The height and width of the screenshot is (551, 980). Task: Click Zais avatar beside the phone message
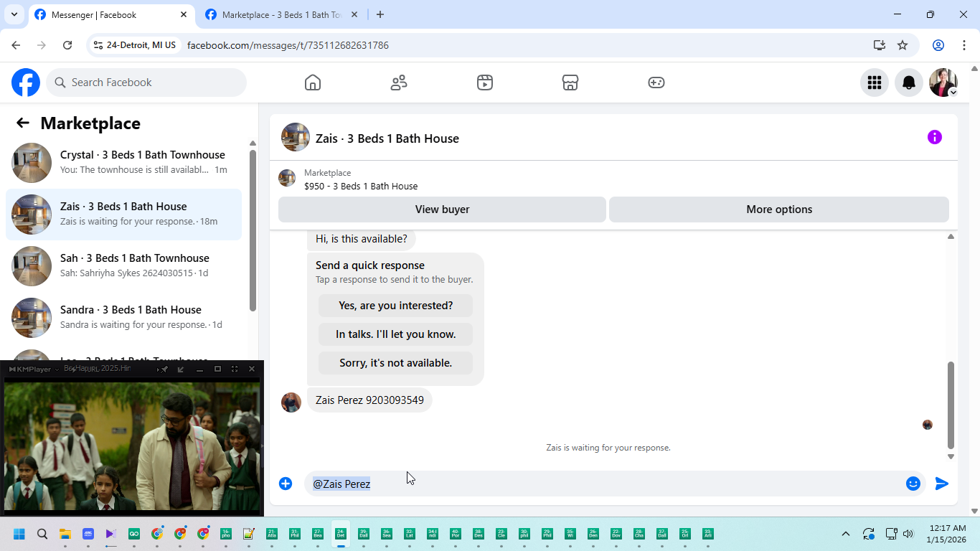pos(291,402)
